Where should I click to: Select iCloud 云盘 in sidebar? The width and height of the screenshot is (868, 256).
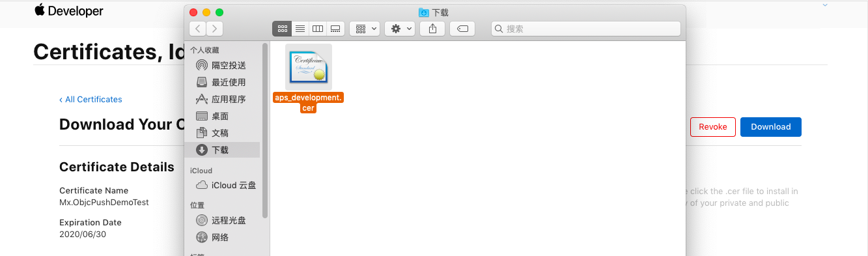(x=224, y=185)
